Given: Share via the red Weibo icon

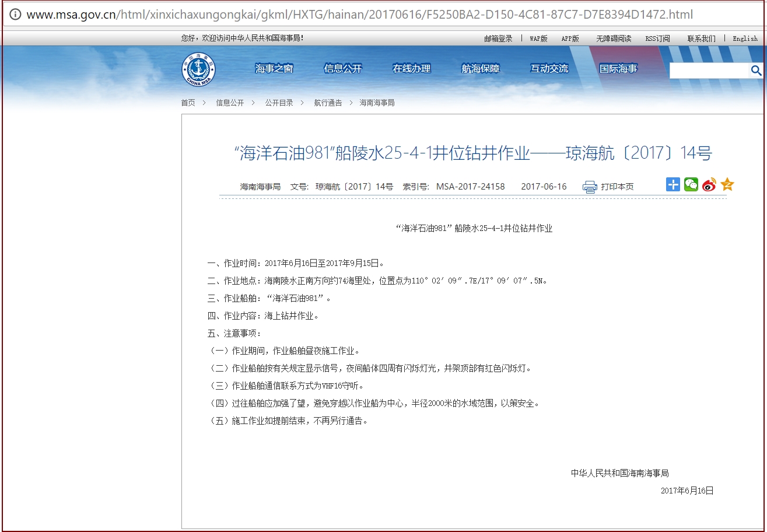Looking at the screenshot, I should click(709, 185).
